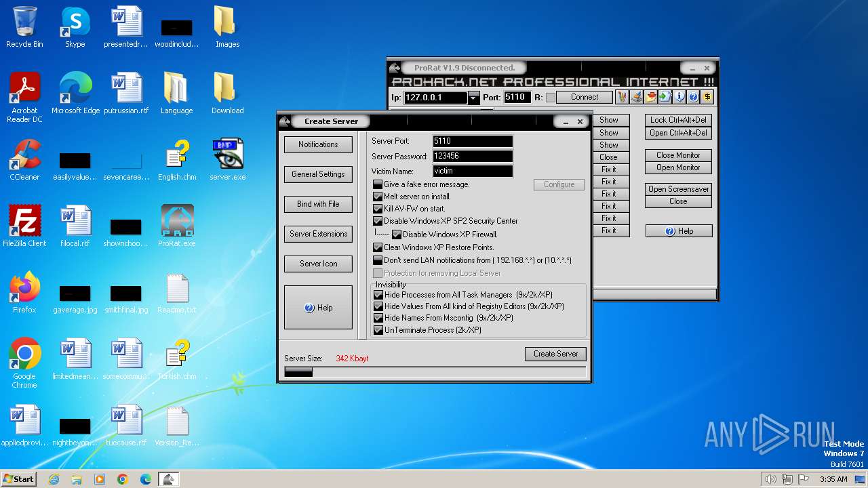The width and height of the screenshot is (868, 488).
Task: Click Open Ctrl+Alt+Del button
Action: coord(678,133)
